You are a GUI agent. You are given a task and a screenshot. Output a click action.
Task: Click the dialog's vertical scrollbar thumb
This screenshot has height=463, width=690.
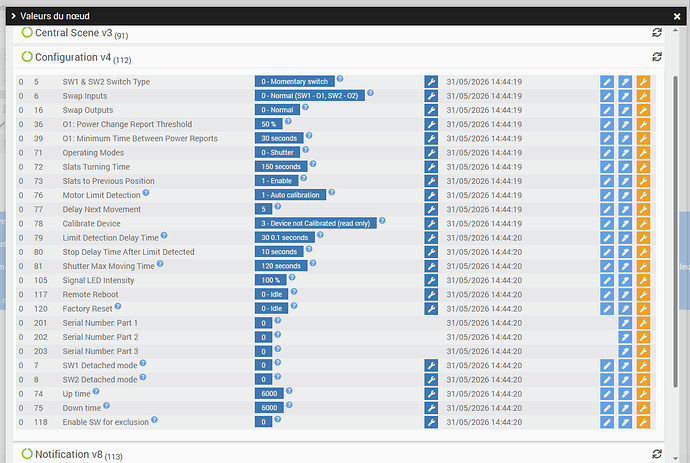tap(675, 232)
